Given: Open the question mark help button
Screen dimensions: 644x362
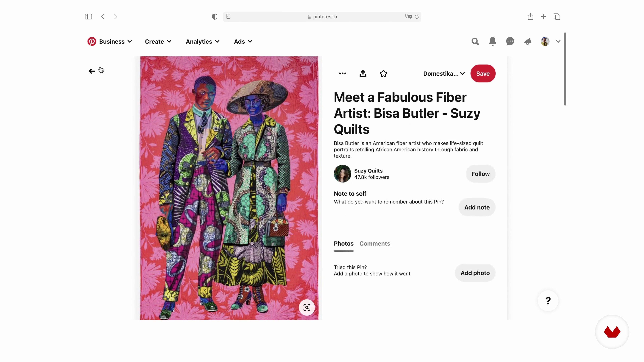Looking at the screenshot, I should [x=548, y=301].
